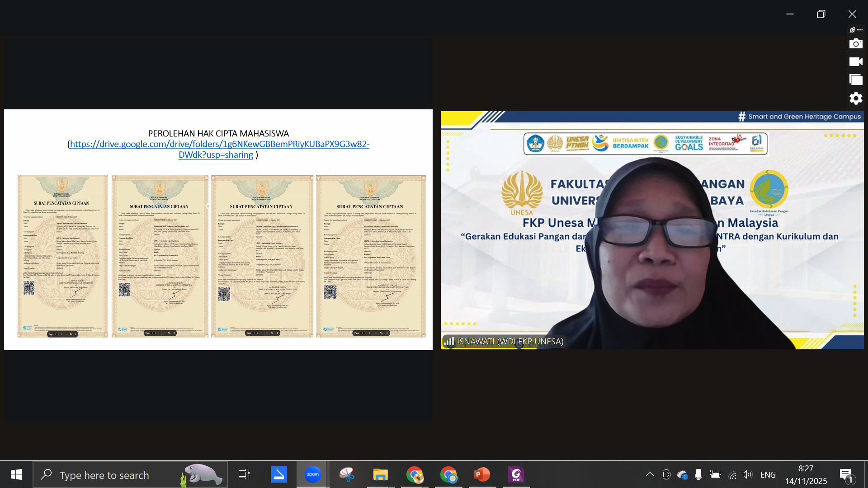The width and height of the screenshot is (868, 488).
Task: Click the video recording icon in overlay
Action: point(855,62)
